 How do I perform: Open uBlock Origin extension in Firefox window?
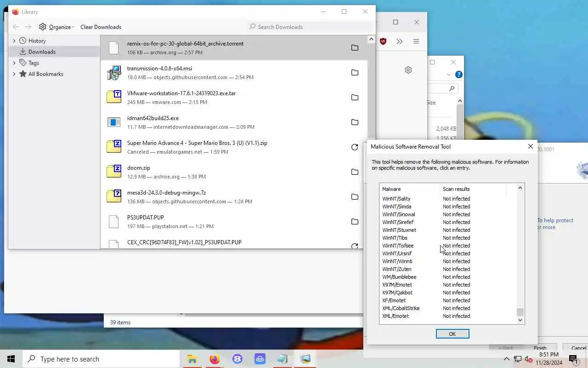pyautogui.click(x=383, y=41)
